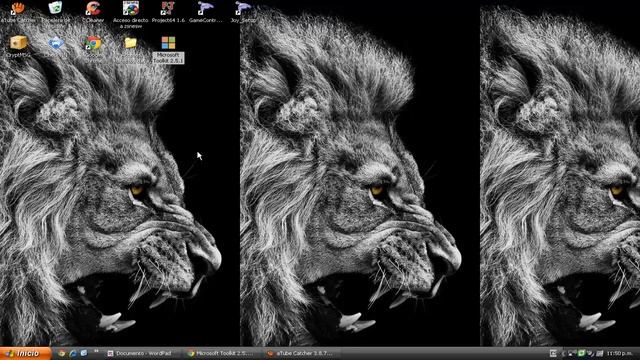Click the rightmost tray icon beside the clock
Image resolution: width=640 pixels, height=360 pixels.
click(600, 353)
